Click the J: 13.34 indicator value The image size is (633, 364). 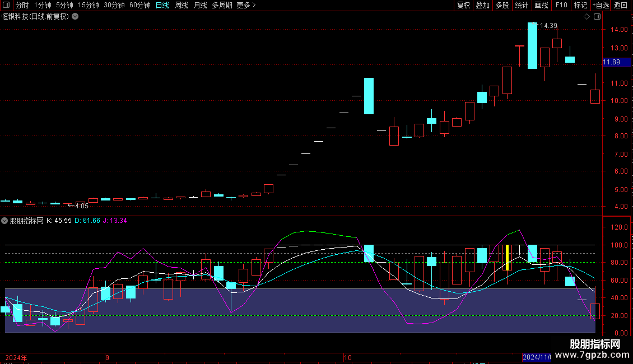[x=115, y=221]
